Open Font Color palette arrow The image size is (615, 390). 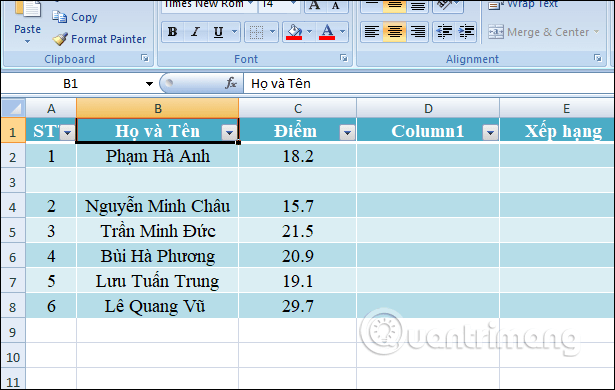pyautogui.click(x=342, y=32)
